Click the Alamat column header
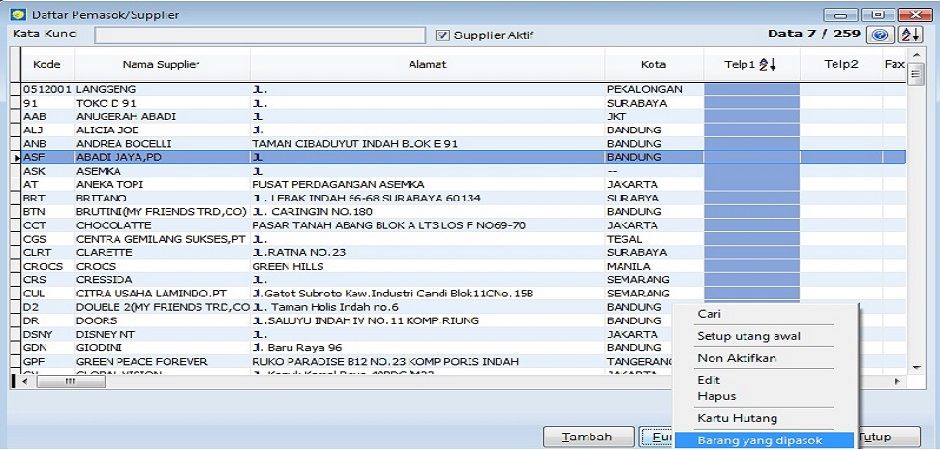Image resolution: width=940 pixels, height=450 pixels. (x=427, y=65)
